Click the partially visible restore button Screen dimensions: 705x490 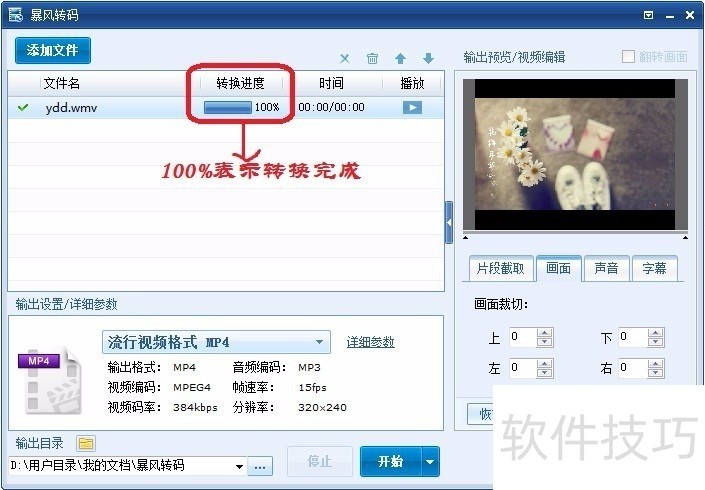pyautogui.click(x=480, y=414)
